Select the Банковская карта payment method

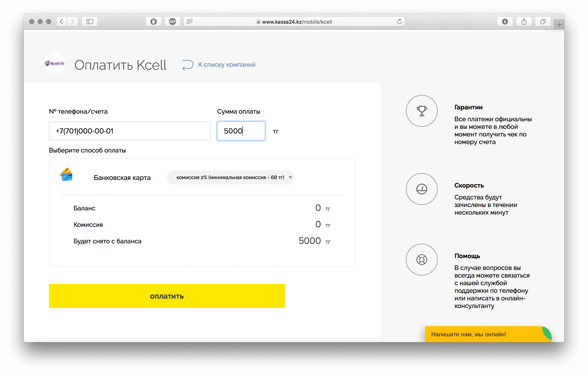coord(122,177)
